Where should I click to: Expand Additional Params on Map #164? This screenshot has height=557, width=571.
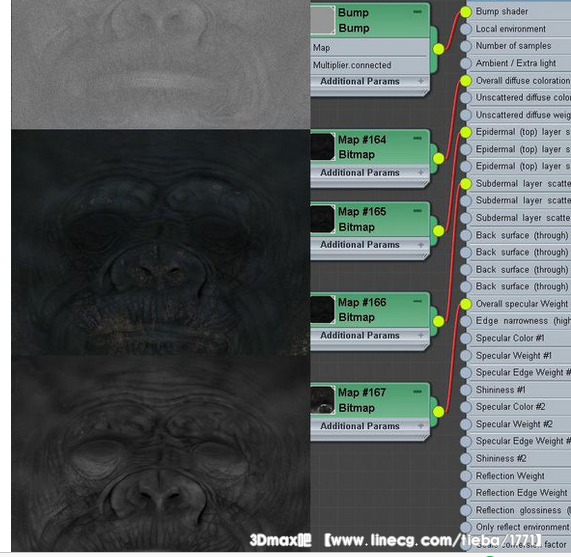pyautogui.click(x=421, y=172)
